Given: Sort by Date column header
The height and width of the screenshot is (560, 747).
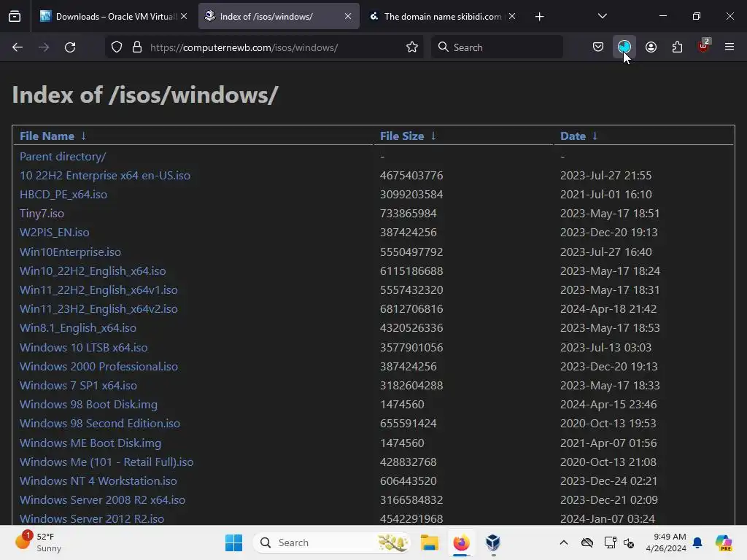Looking at the screenshot, I should pos(573,136).
